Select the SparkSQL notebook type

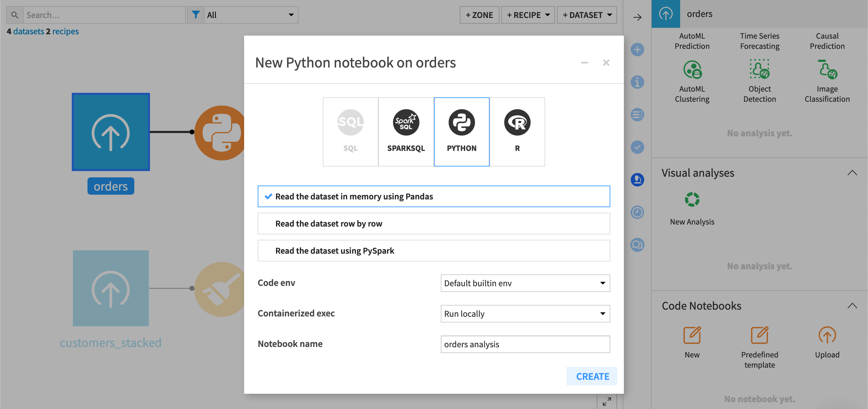point(406,132)
